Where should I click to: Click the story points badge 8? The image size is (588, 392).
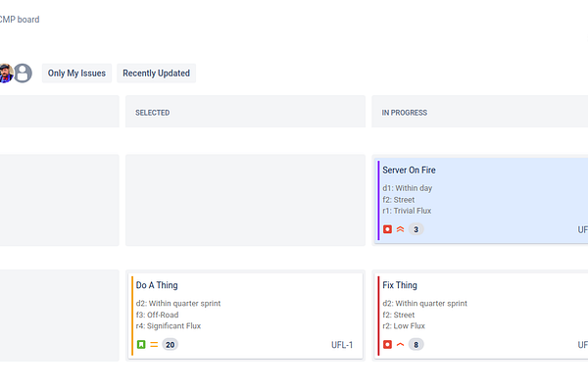416,344
